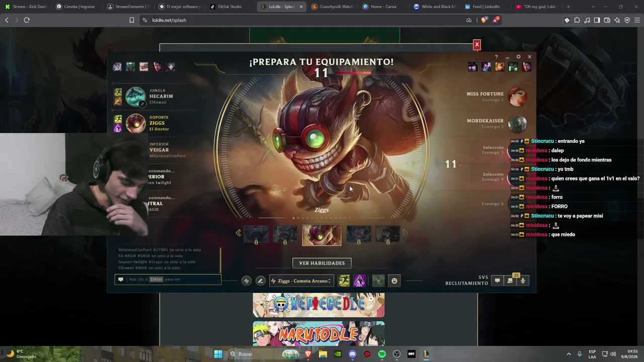Click Hecarim's champion portrait in team list
The height and width of the screenshot is (362, 644).
tap(135, 97)
